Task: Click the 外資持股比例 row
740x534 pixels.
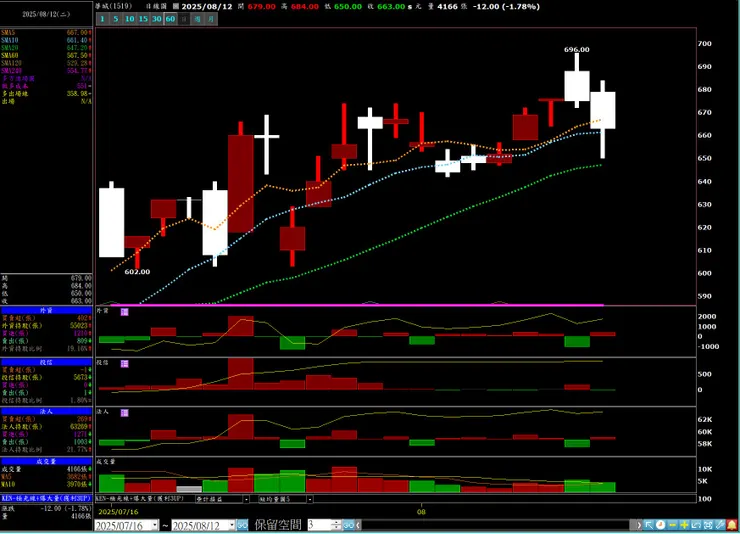Action: point(46,348)
